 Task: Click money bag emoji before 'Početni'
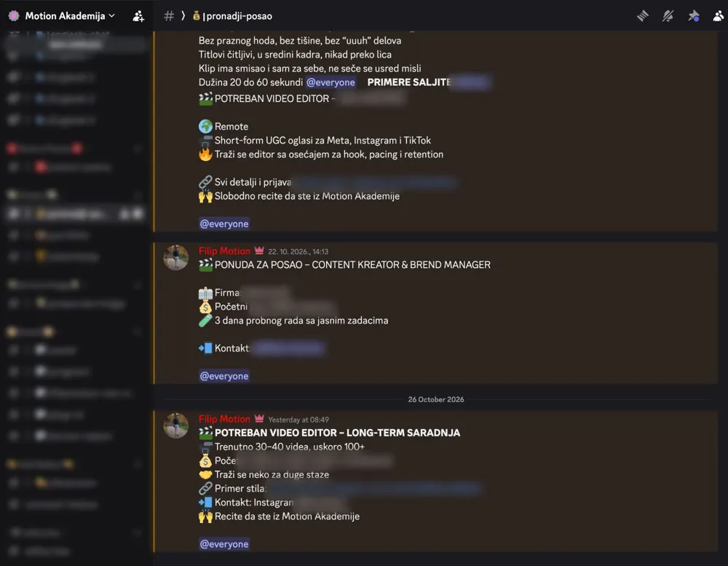point(205,307)
